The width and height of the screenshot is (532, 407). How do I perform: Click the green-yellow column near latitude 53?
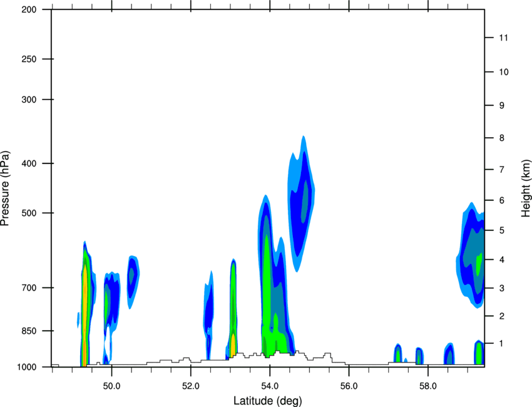click(233, 309)
